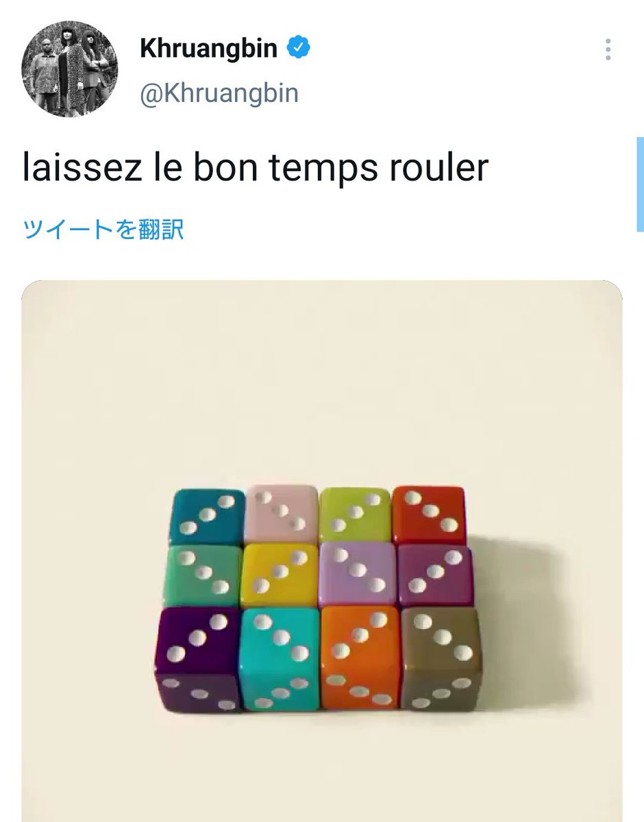Click the ツイートを翻訳 translate link
Screen dimensions: 644x822
103,229
